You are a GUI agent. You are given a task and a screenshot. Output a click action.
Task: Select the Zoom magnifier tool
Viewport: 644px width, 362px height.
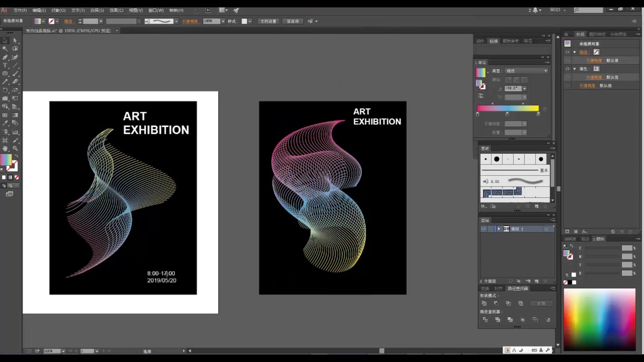tap(15, 148)
